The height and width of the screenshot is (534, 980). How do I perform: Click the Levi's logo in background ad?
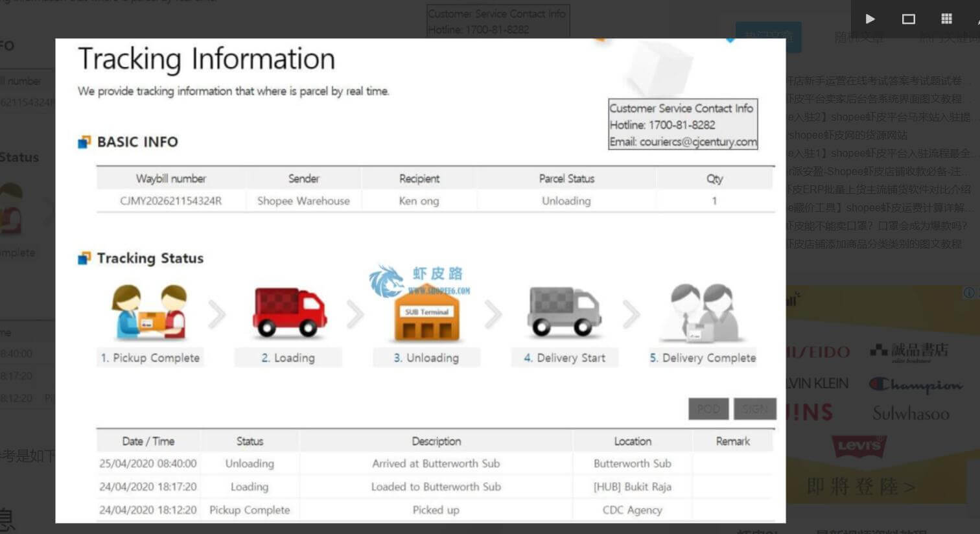pos(859,446)
